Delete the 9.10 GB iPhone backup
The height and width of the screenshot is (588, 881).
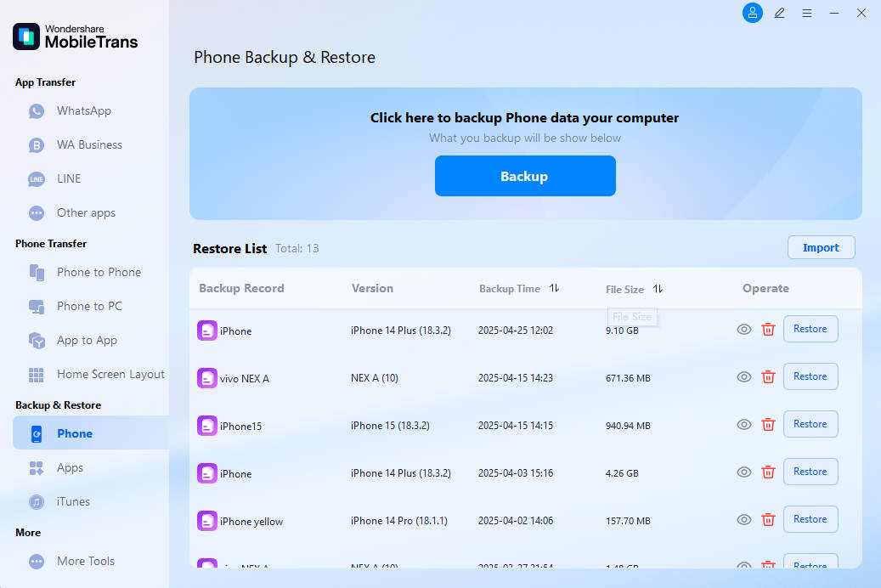[768, 330]
